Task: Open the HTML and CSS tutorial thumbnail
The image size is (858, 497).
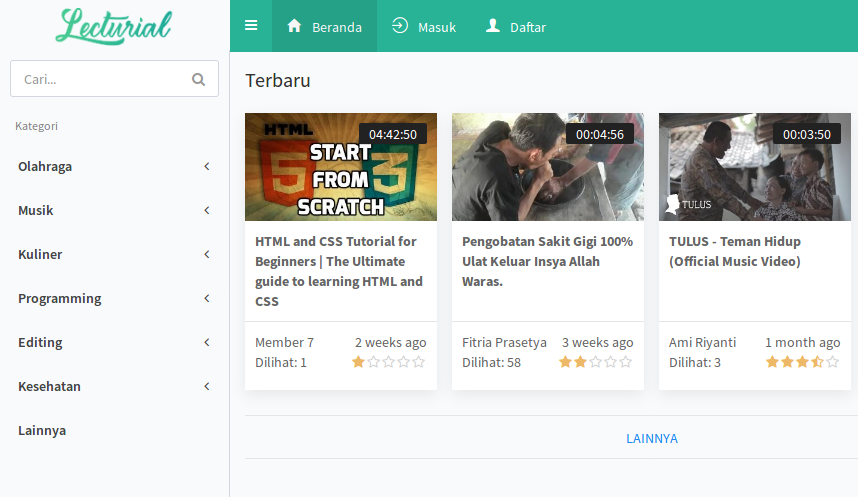Action: pos(341,167)
